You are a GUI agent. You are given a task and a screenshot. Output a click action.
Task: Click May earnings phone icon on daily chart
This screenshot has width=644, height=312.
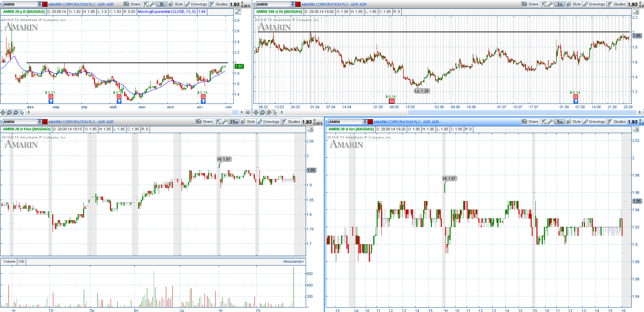[119, 97]
